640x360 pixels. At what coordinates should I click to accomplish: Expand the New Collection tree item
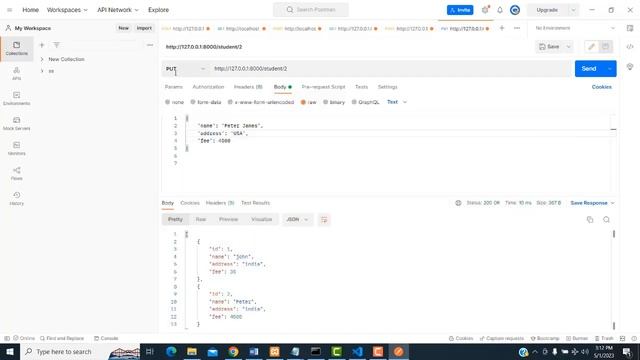point(42,59)
